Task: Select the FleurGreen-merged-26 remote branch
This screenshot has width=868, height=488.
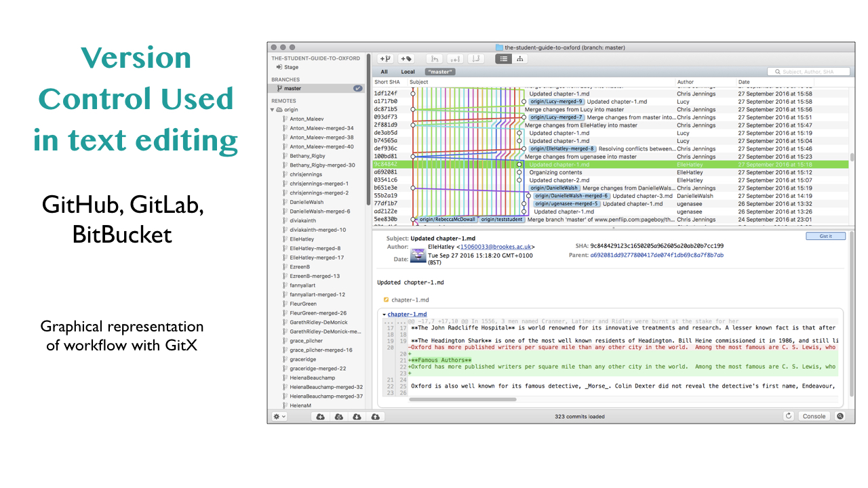Action: click(317, 313)
